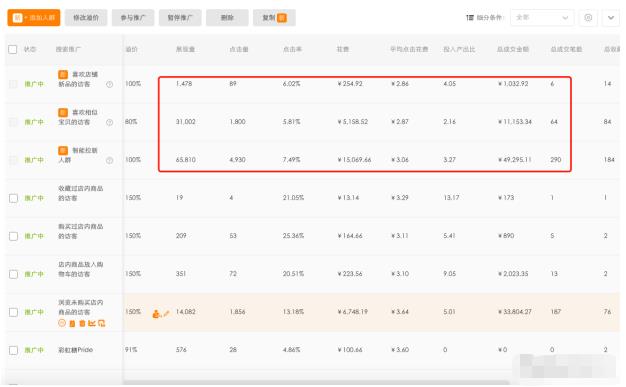The image size is (626, 387).
Task: Click the 溢价 column header
Action: point(131,50)
